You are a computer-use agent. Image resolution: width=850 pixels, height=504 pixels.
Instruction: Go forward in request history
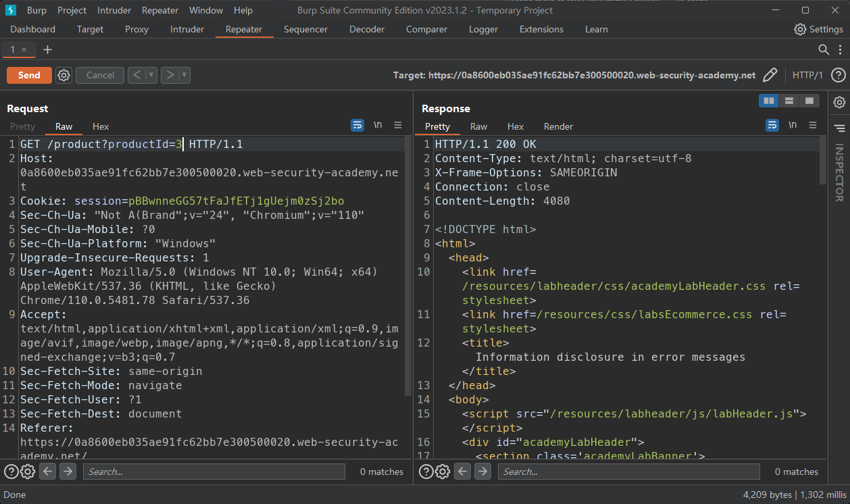(x=170, y=75)
